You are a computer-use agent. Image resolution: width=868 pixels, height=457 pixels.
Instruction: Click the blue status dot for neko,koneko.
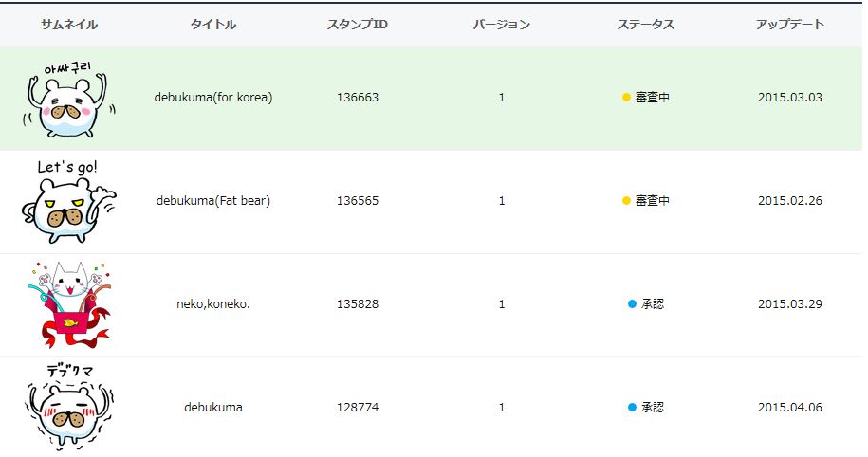tap(632, 304)
